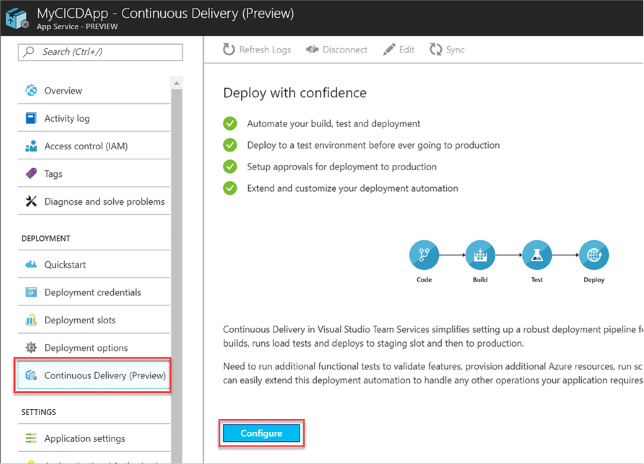644x464 pixels.
Task: Click the 'Code' label under pipeline
Action: (424, 279)
